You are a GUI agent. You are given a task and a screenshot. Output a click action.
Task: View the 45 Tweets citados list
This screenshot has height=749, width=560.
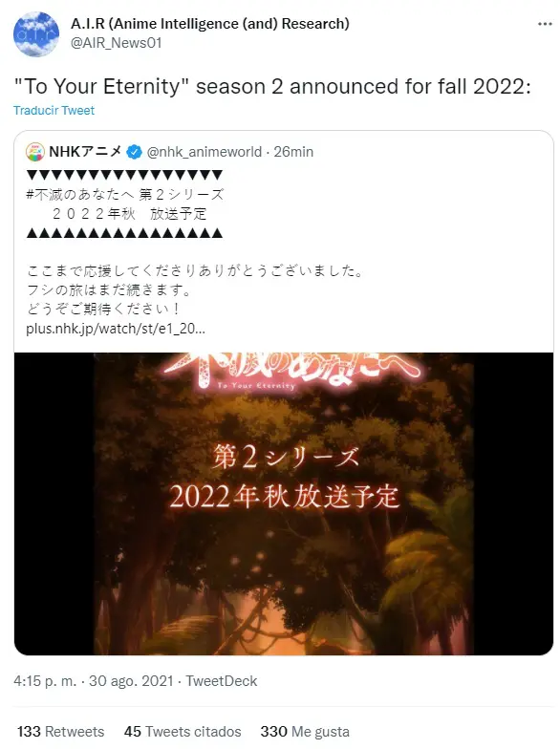[183, 732]
